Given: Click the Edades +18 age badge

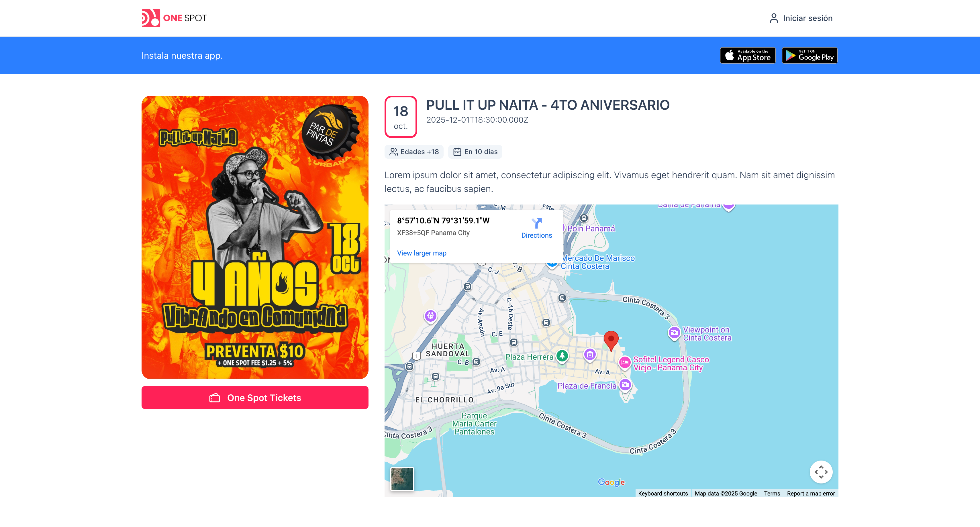Looking at the screenshot, I should coord(414,152).
